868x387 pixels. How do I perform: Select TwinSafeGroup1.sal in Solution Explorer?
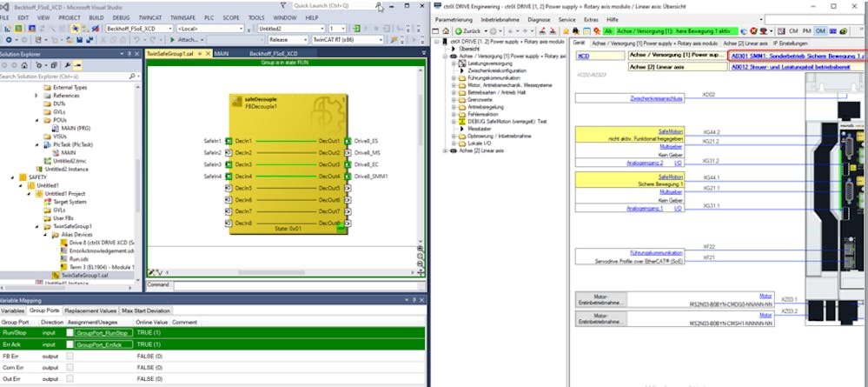[x=84, y=275]
